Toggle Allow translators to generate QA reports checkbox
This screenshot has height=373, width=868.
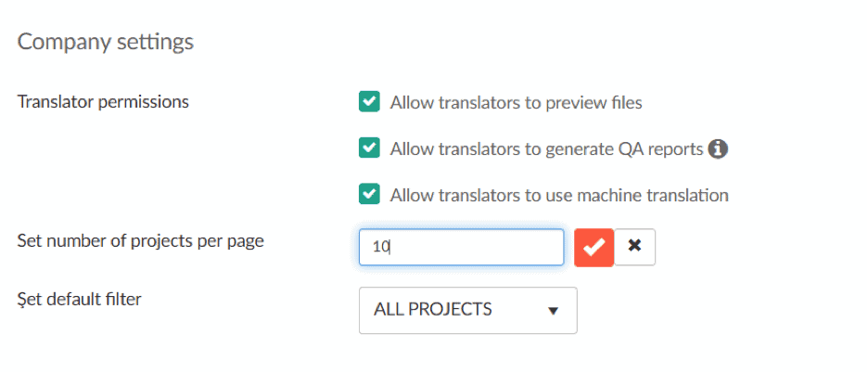[x=369, y=148]
